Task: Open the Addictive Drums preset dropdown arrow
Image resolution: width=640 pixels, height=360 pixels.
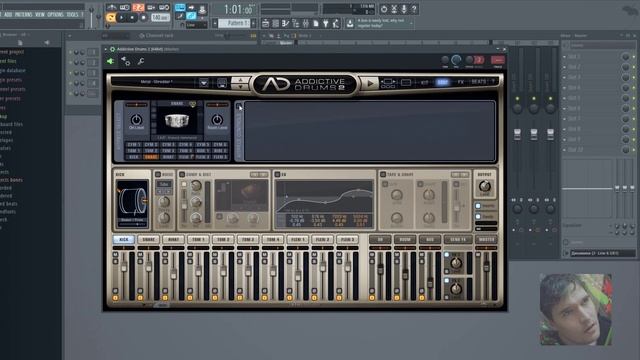Action: [x=204, y=83]
